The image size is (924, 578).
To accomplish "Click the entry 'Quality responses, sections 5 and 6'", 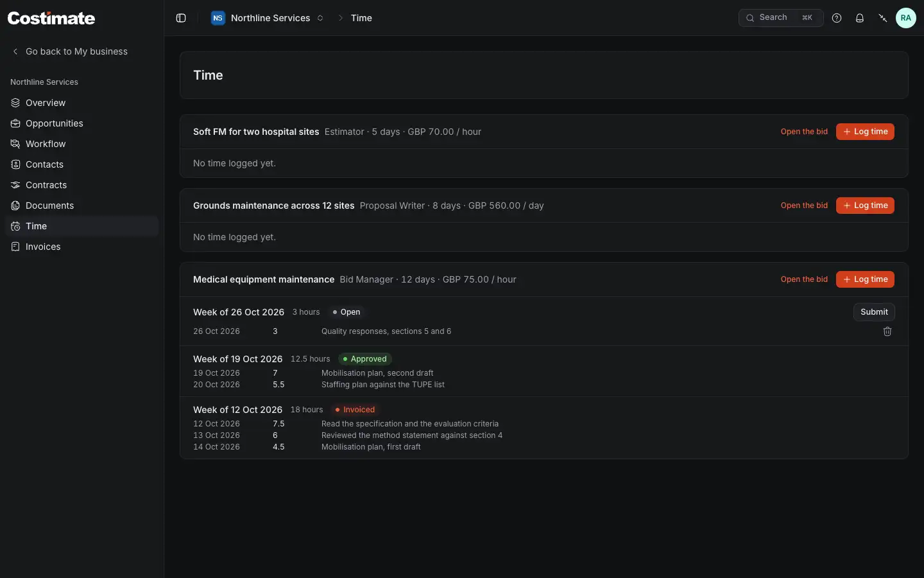I will (386, 331).
